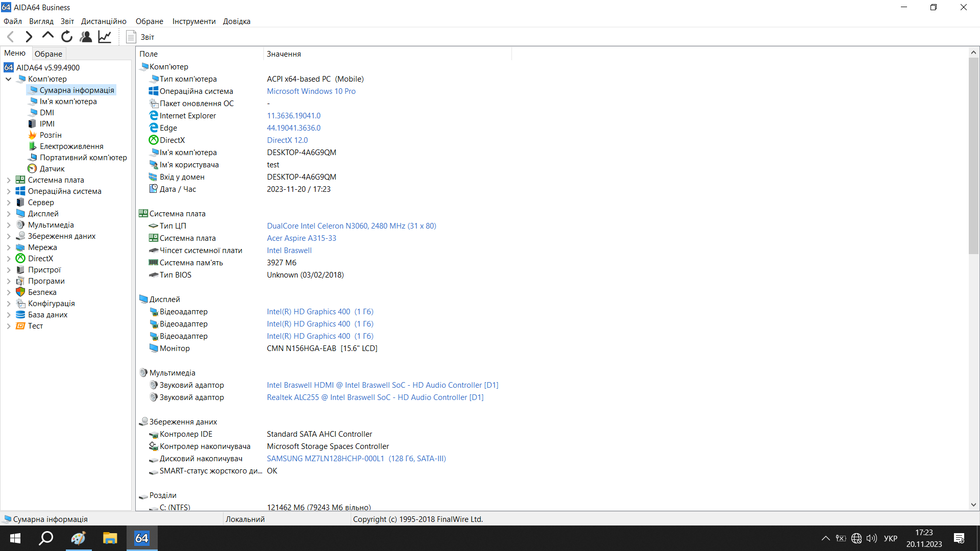Image resolution: width=980 pixels, height=551 pixels.
Task: Open the notification center icon
Action: tap(959, 539)
